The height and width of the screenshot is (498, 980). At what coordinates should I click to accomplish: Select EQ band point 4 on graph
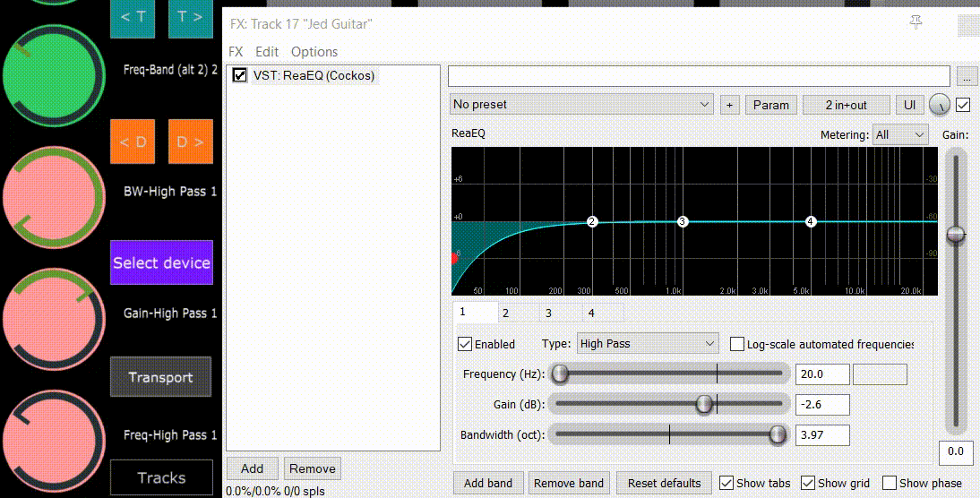811,221
